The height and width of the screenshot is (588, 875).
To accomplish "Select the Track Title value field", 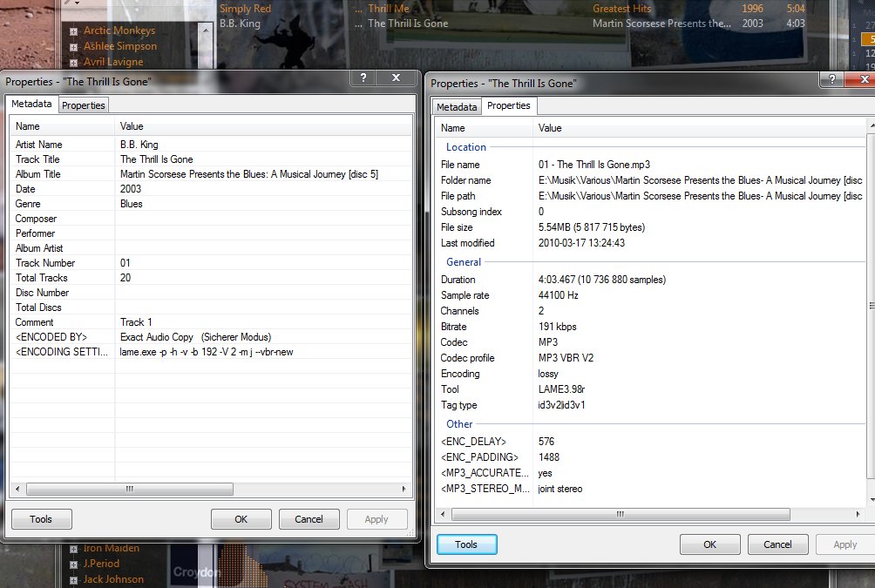I will (x=263, y=159).
